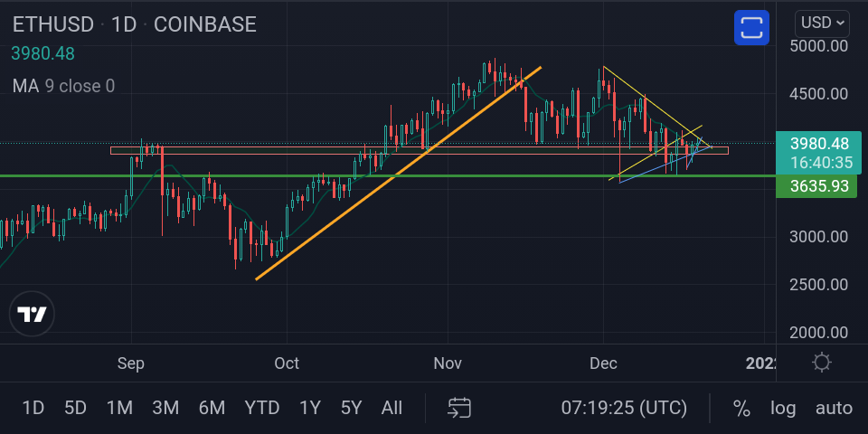The height and width of the screenshot is (434, 868).
Task: Select the 1Y time range
Action: pyautogui.click(x=310, y=409)
